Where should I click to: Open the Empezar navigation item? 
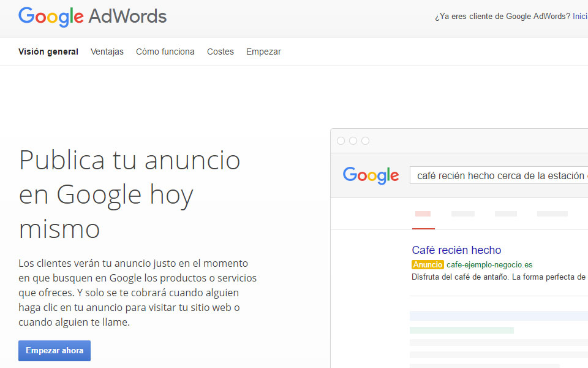263,52
